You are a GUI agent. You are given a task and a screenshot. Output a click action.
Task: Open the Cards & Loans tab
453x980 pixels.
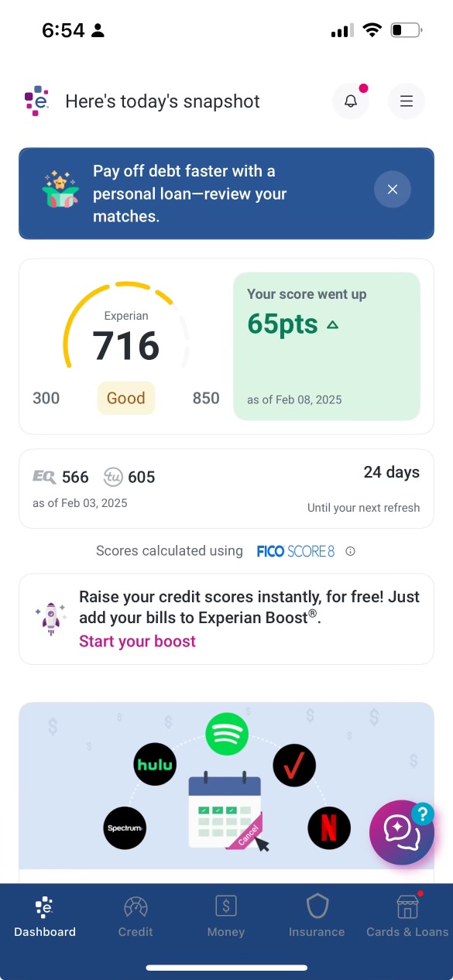(x=407, y=917)
